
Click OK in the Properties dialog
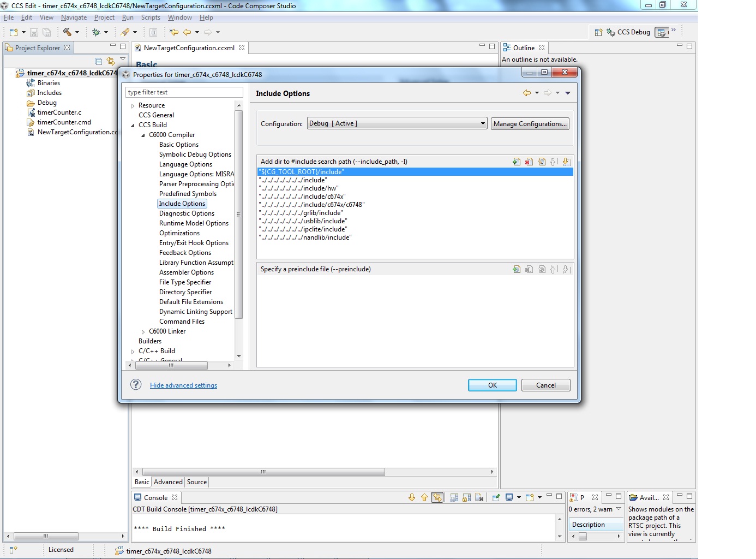click(x=493, y=385)
